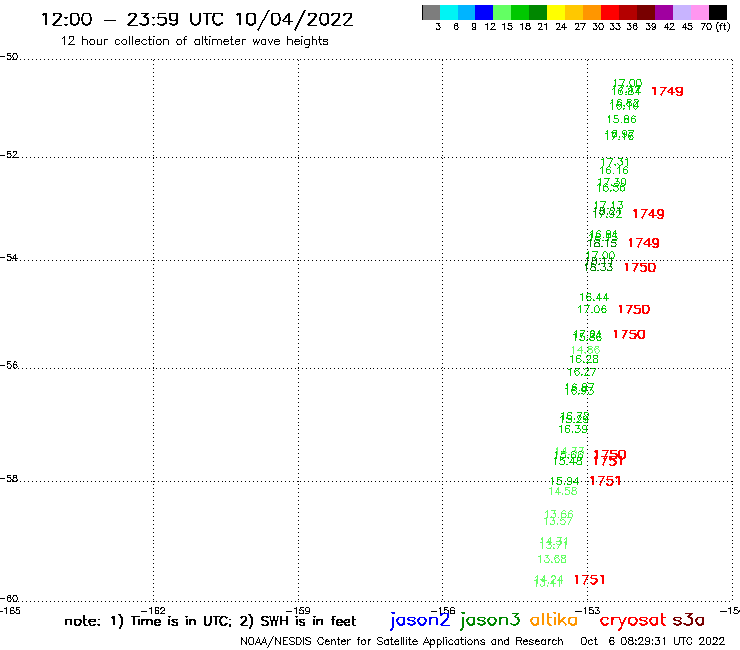
Task: Click the red 1751 time near the -60 line
Action: tap(589, 580)
